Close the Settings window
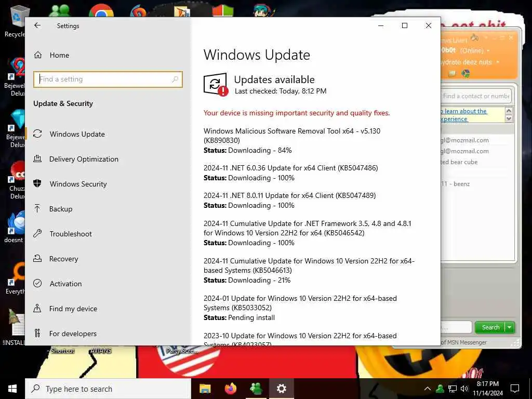Image resolution: width=532 pixels, height=399 pixels. click(x=429, y=25)
